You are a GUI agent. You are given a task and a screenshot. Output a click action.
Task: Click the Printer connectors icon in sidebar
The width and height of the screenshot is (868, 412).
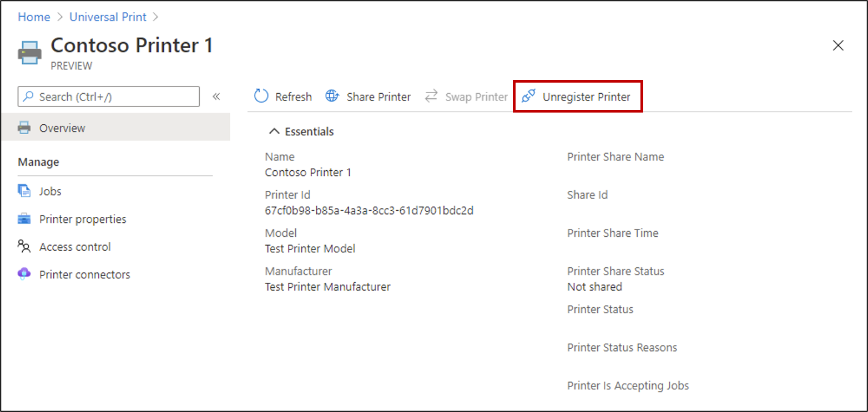[x=23, y=274]
